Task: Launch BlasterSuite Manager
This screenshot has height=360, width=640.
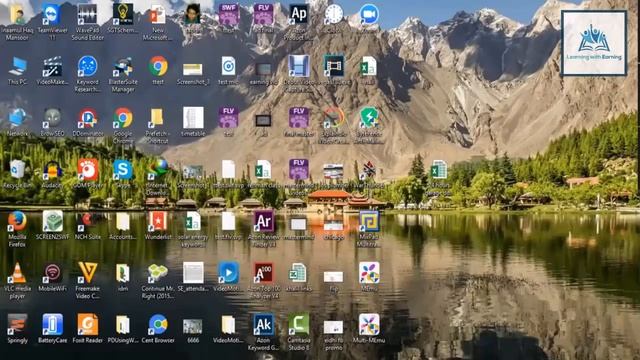Action: (x=123, y=67)
